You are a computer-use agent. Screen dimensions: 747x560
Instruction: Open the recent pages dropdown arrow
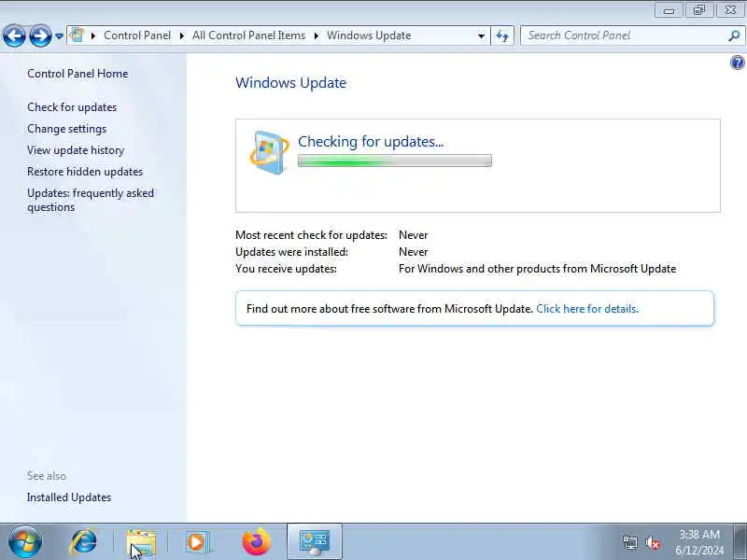pos(59,35)
